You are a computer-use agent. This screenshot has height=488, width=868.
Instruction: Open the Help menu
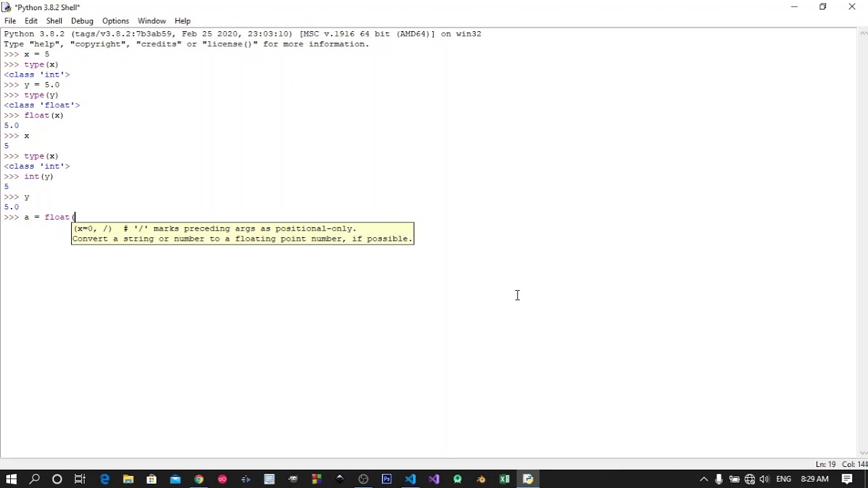(182, 20)
